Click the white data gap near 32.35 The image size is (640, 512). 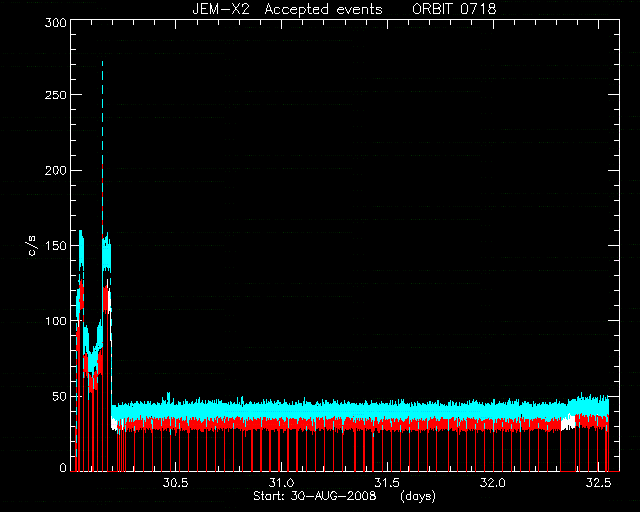click(568, 423)
